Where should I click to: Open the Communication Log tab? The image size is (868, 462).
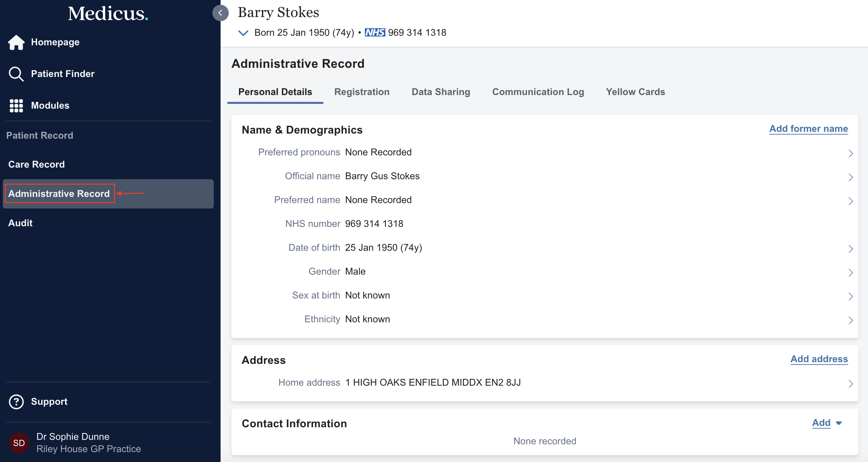[x=538, y=92]
